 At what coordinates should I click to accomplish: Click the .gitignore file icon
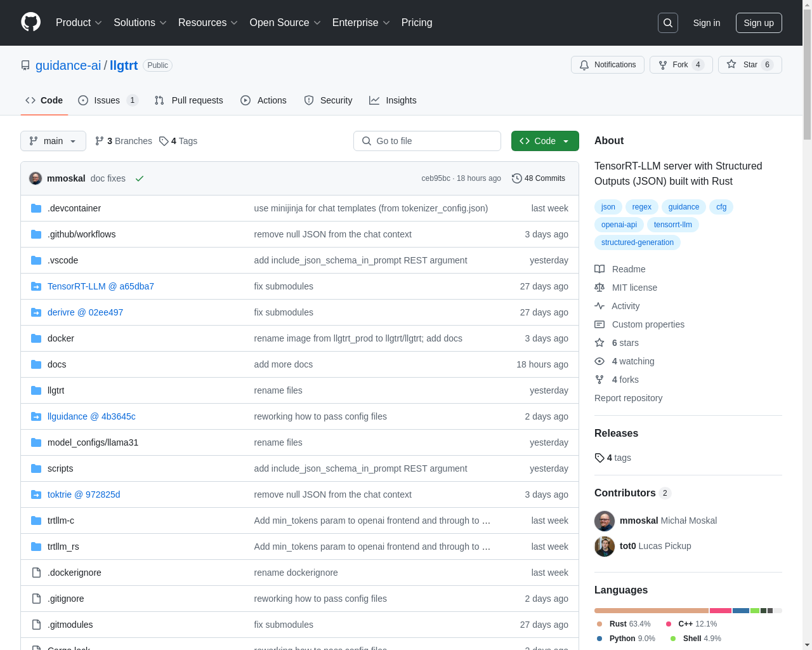[x=36, y=599]
